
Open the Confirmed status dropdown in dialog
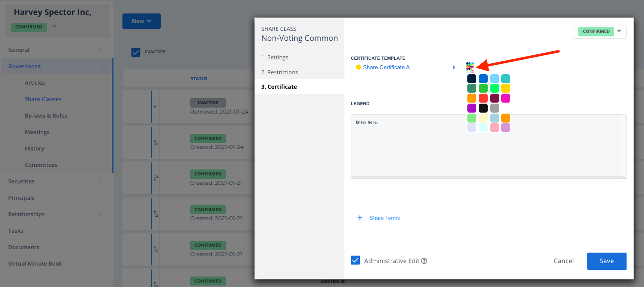pyautogui.click(x=599, y=31)
